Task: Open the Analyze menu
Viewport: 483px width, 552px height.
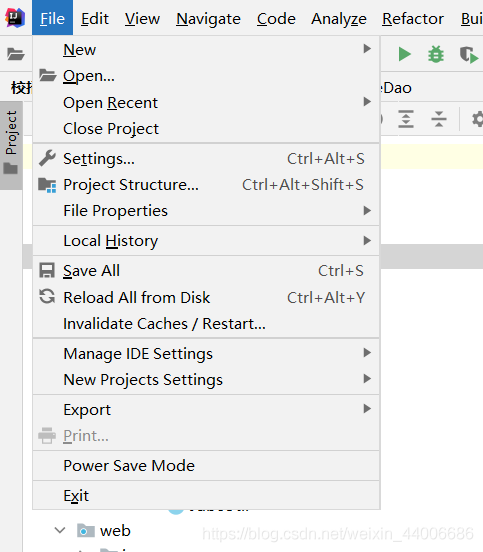Action: coord(339,19)
